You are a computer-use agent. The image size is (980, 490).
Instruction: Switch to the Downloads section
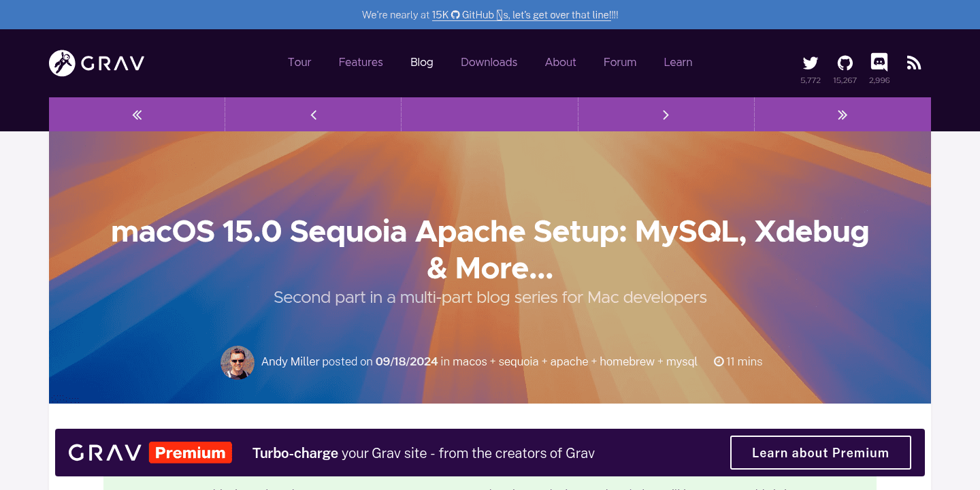(x=489, y=62)
